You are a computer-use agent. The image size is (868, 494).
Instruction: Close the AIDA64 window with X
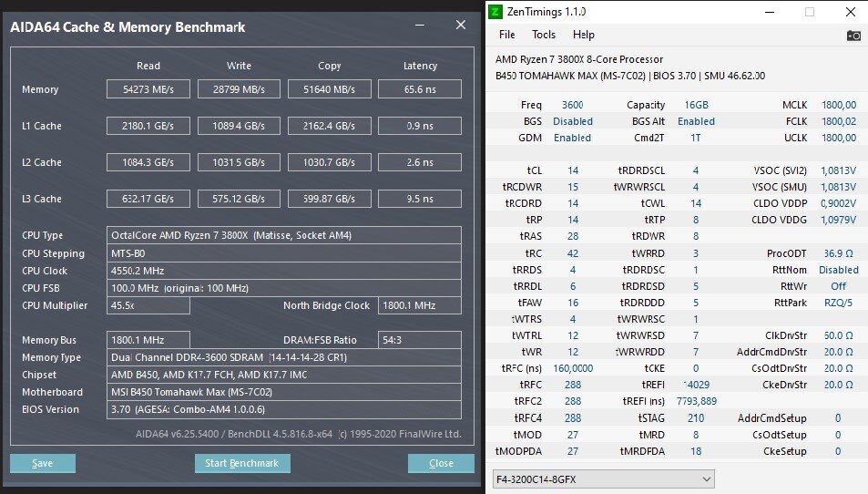[x=461, y=25]
